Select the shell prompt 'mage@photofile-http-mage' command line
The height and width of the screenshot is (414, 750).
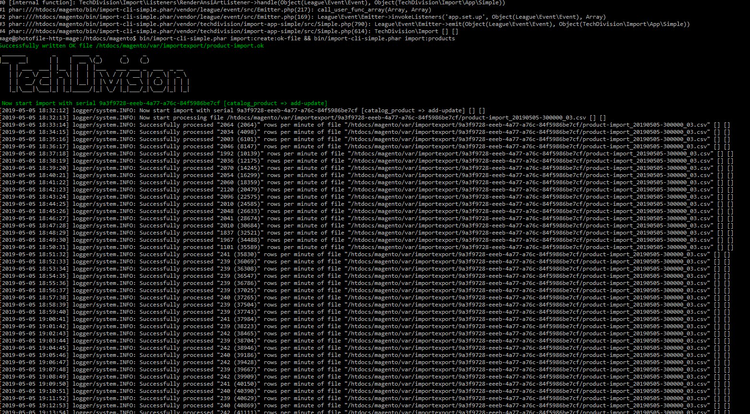(227, 38)
